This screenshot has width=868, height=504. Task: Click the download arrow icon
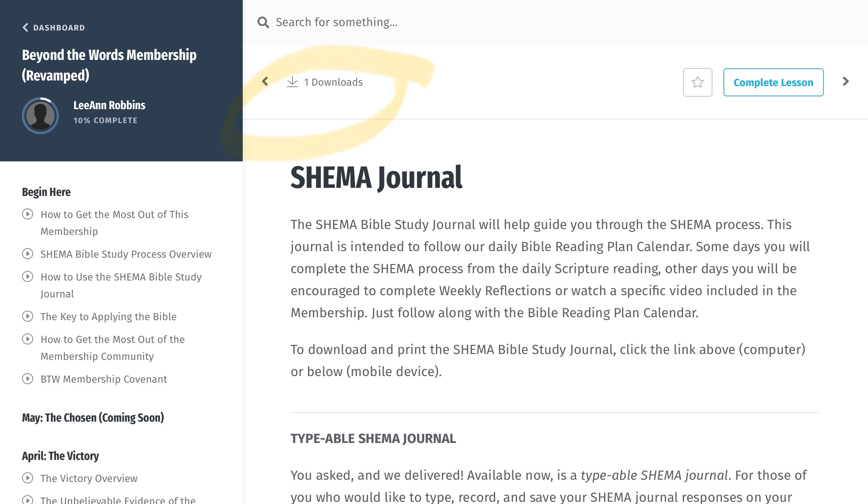[292, 82]
